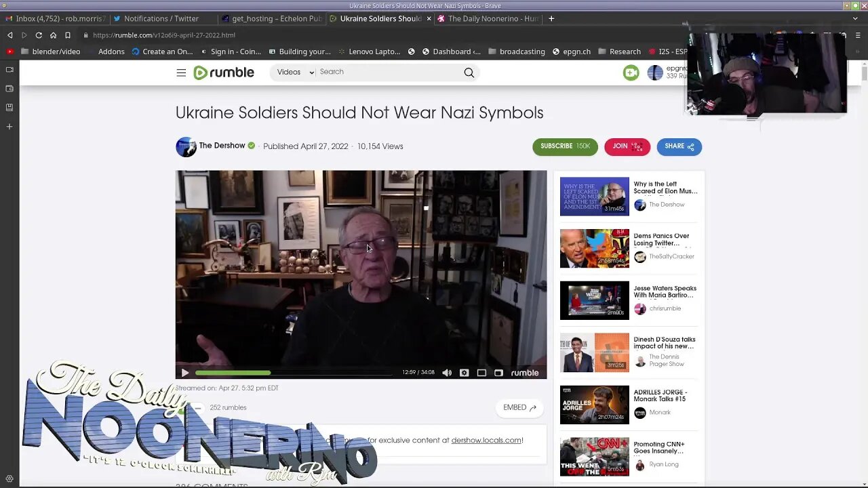Image resolution: width=868 pixels, height=488 pixels.
Task: Click the browser home icon
Action: click(53, 35)
